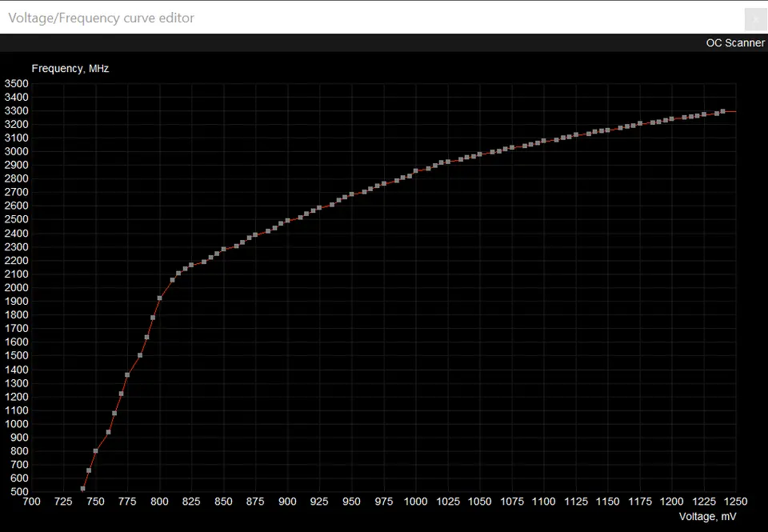Select the curve point at 1200 mV voltage
The width and height of the screenshot is (768, 532).
click(671, 118)
